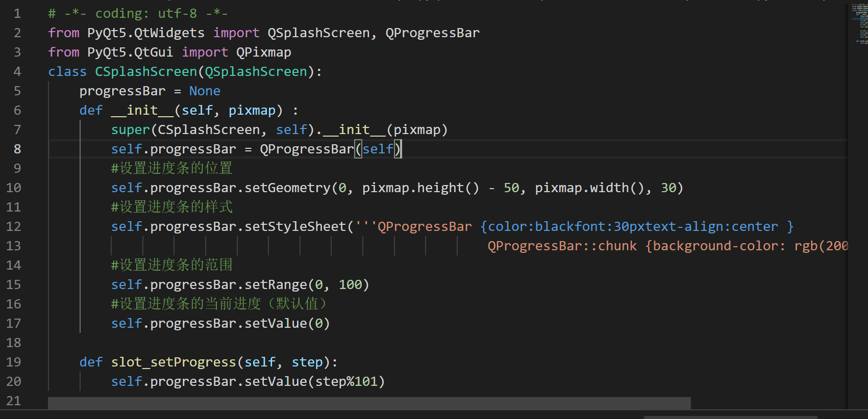Click the slot_setProgress function name
This screenshot has width=868, height=419.
coord(173,362)
